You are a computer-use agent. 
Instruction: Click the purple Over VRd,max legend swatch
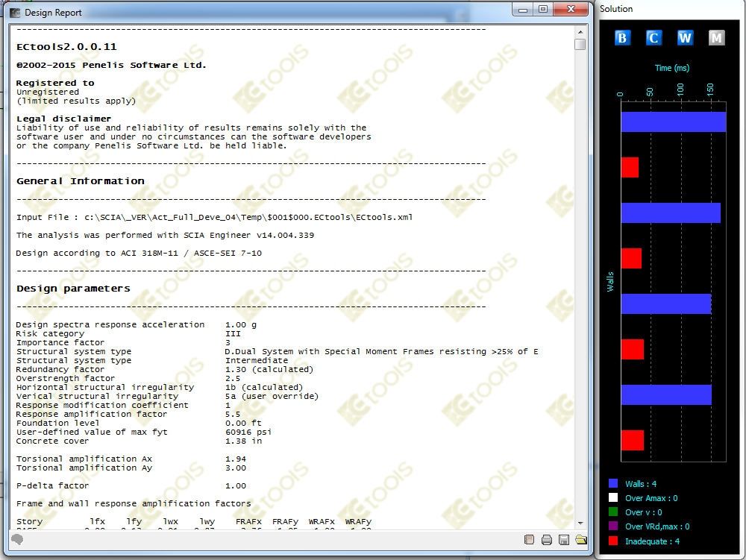613,526
